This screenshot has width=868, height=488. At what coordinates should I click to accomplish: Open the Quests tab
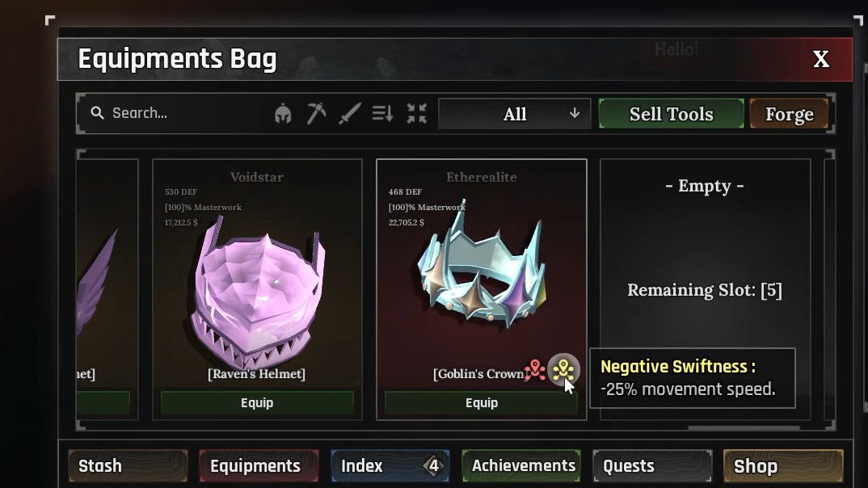[652, 466]
